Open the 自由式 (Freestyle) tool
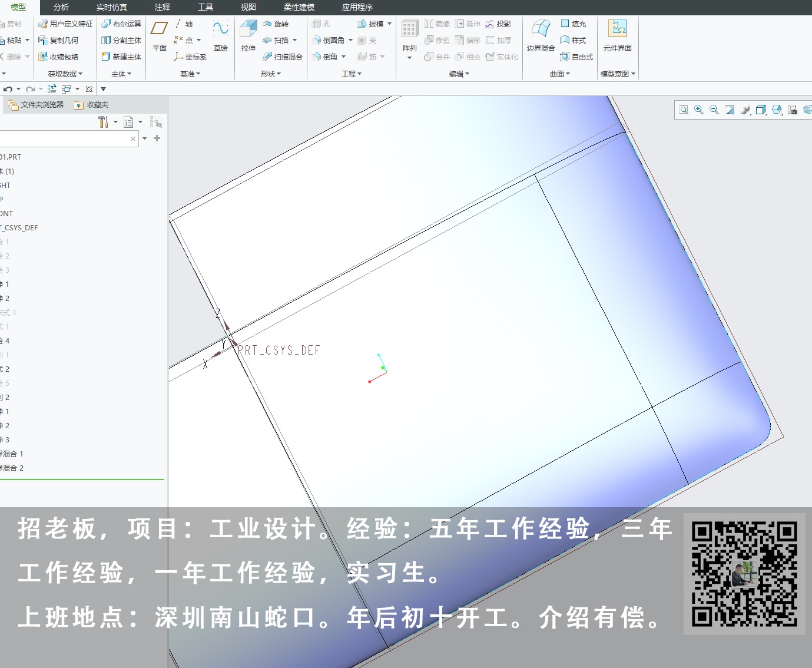Screen dimensions: 812x668 pos(577,57)
